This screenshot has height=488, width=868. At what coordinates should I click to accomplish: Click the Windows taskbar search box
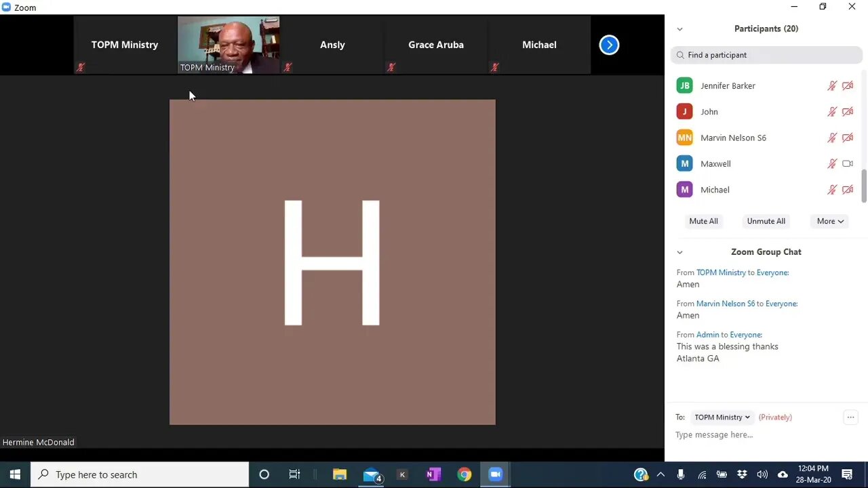click(140, 474)
